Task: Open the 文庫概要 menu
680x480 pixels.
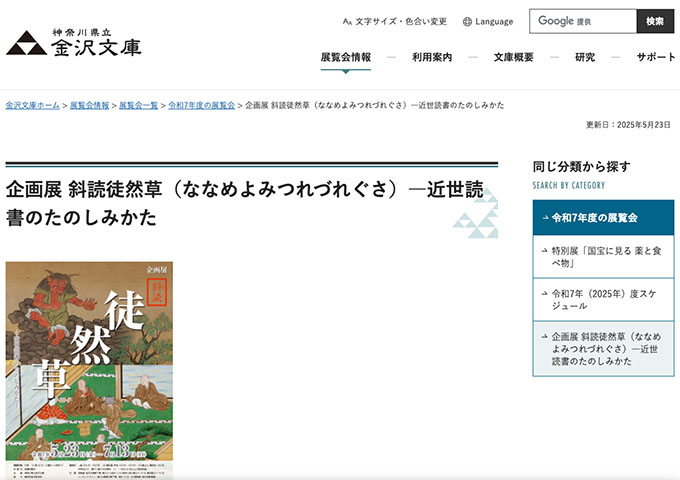Action: point(513,57)
